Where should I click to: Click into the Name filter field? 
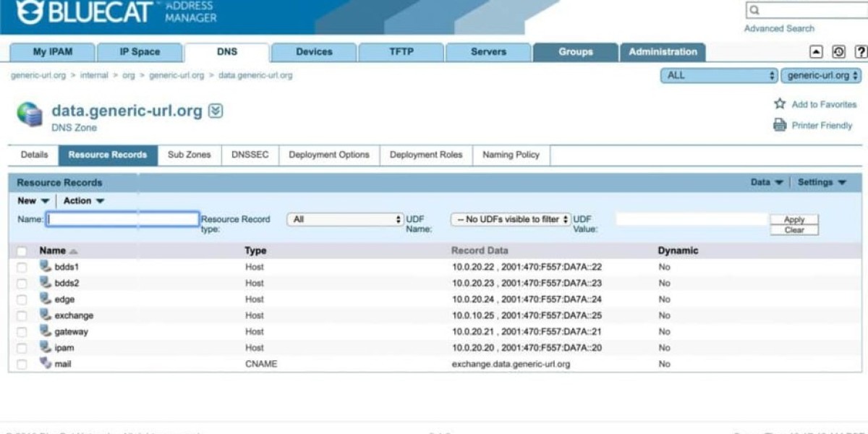[x=123, y=219]
